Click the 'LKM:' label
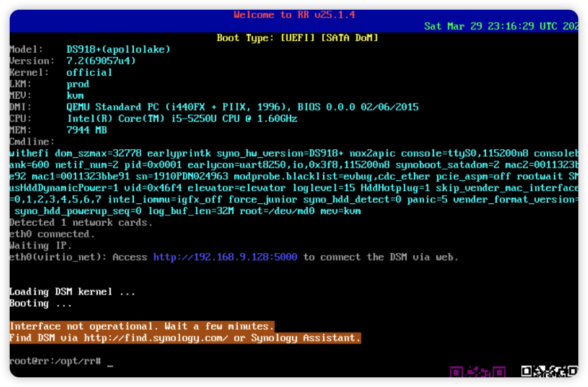Viewport: 588px width, 387px height. coord(21,84)
